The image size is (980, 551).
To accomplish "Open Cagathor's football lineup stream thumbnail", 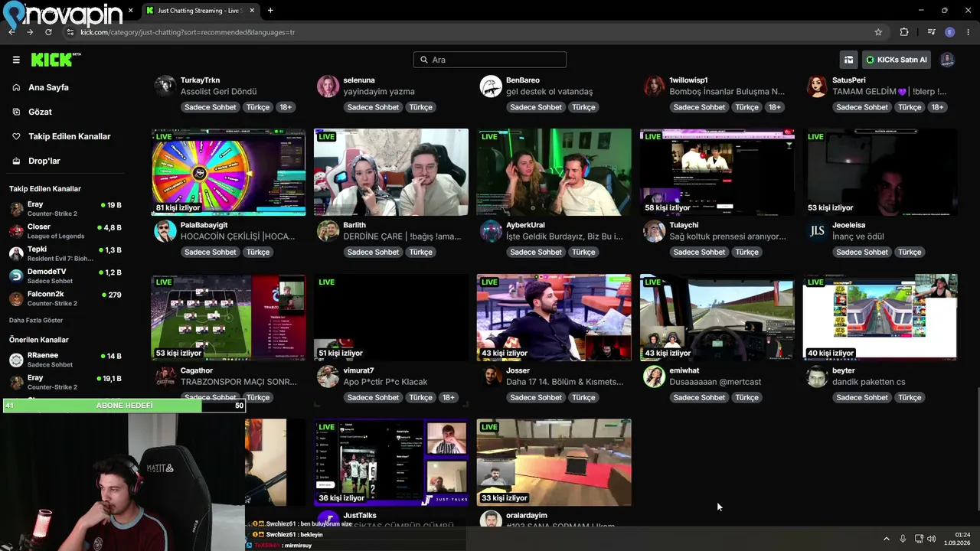I will tap(228, 317).
